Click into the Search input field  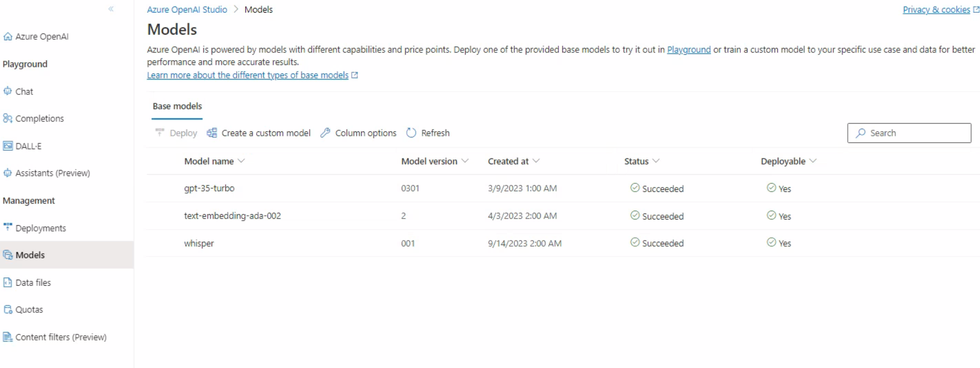coord(909,133)
